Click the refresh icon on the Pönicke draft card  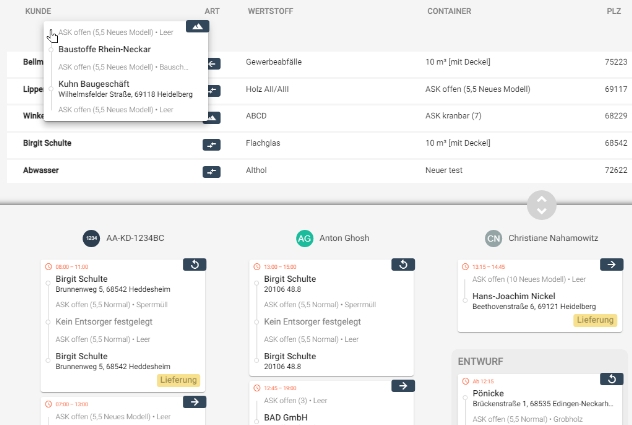point(611,379)
